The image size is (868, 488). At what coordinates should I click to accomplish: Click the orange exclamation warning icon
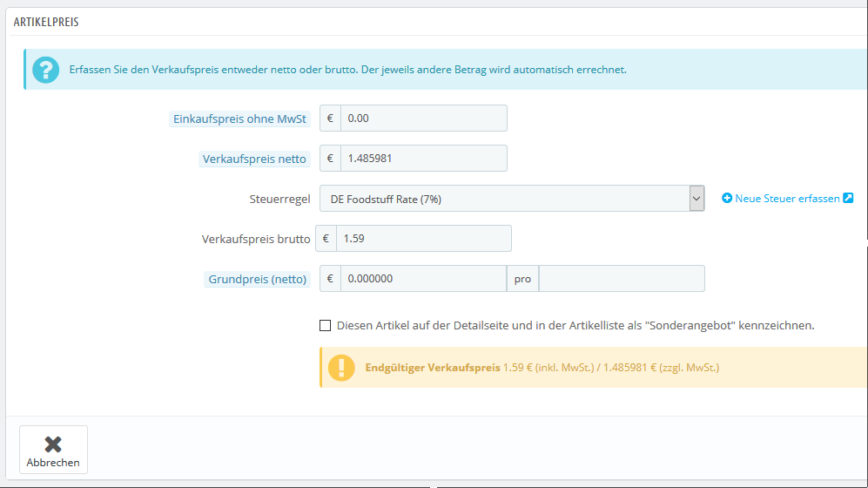(x=341, y=368)
